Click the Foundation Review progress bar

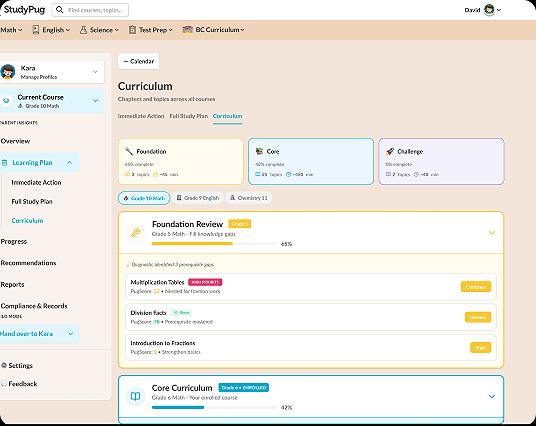pyautogui.click(x=214, y=244)
